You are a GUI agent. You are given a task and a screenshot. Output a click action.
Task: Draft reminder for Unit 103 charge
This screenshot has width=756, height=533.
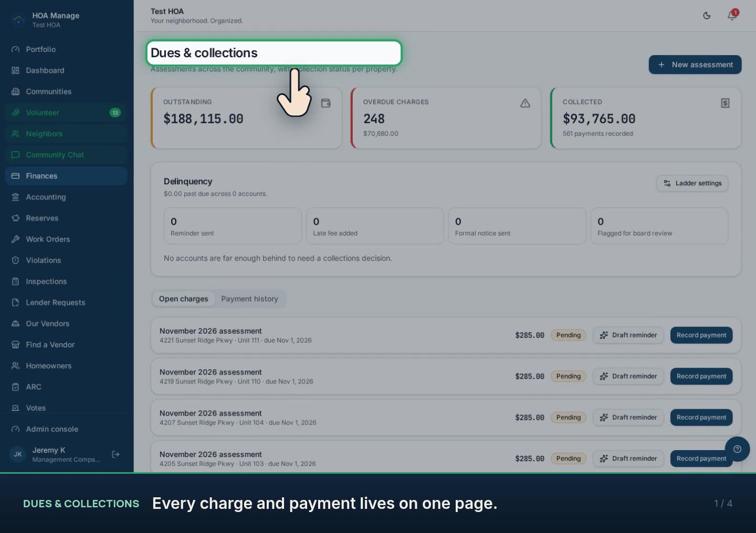click(x=628, y=459)
